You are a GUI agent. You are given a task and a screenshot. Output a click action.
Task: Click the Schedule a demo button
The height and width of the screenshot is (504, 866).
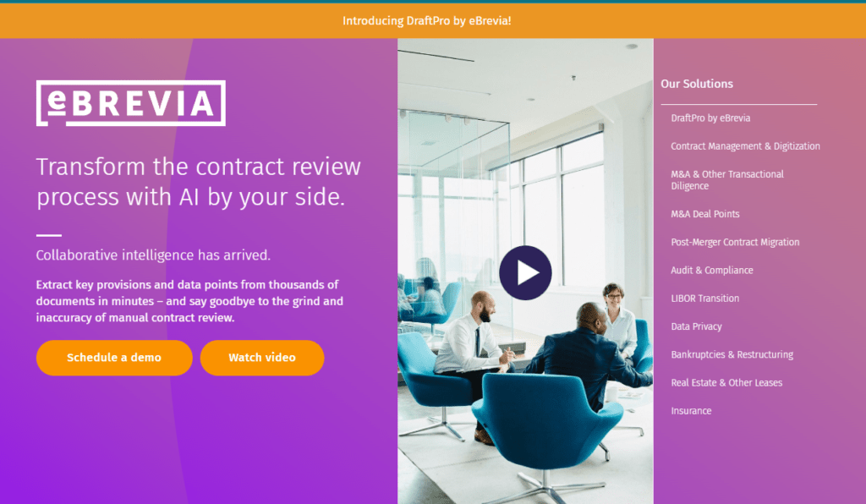[114, 358]
